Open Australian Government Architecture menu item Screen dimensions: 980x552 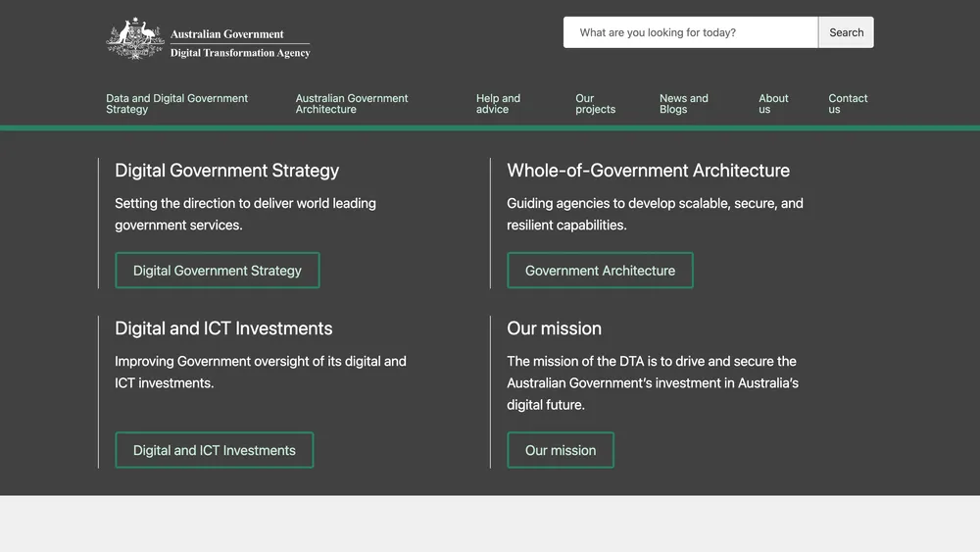click(x=352, y=104)
